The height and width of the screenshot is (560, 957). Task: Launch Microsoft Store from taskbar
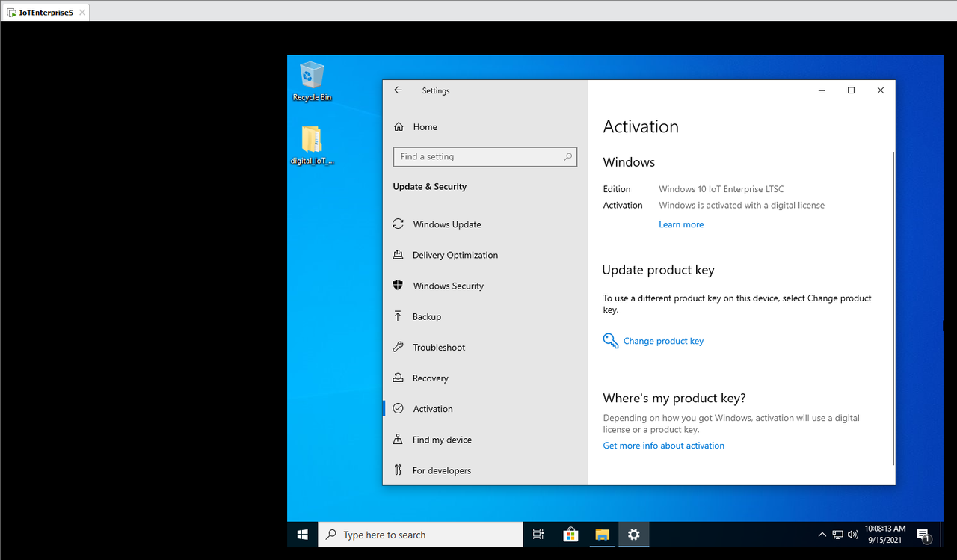click(570, 535)
